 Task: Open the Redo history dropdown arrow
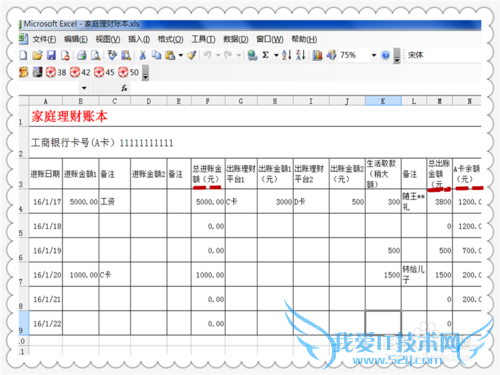239,55
